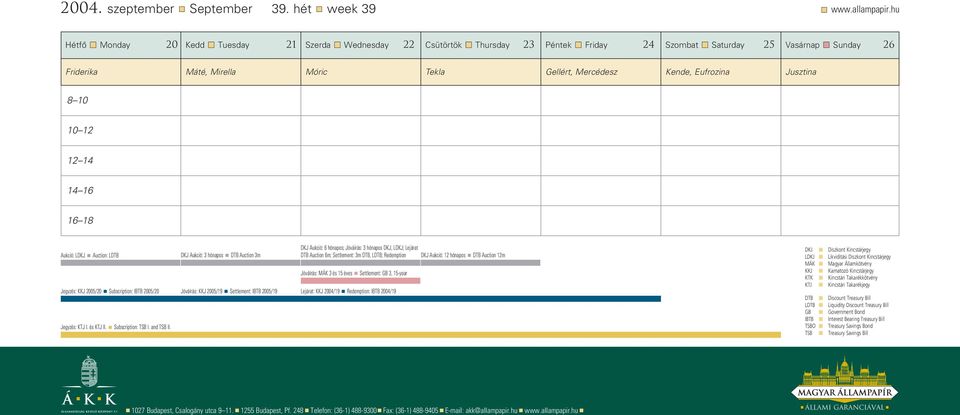Click the '2004. szeptember September' heading
The image size is (960, 415).
point(156,9)
